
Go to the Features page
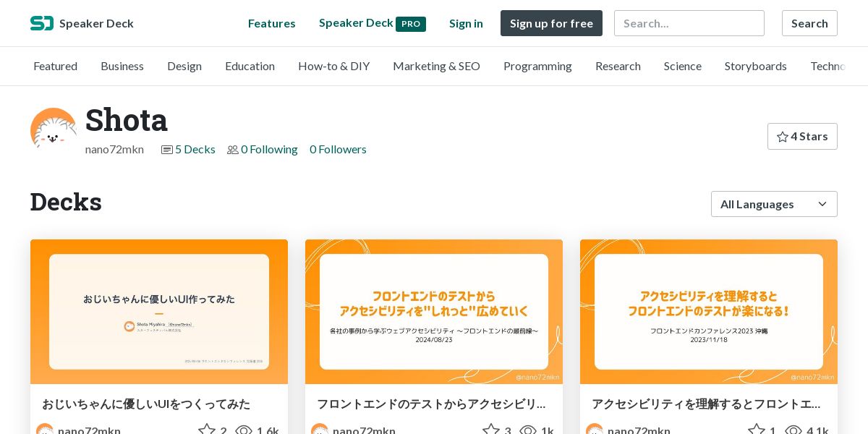(271, 23)
